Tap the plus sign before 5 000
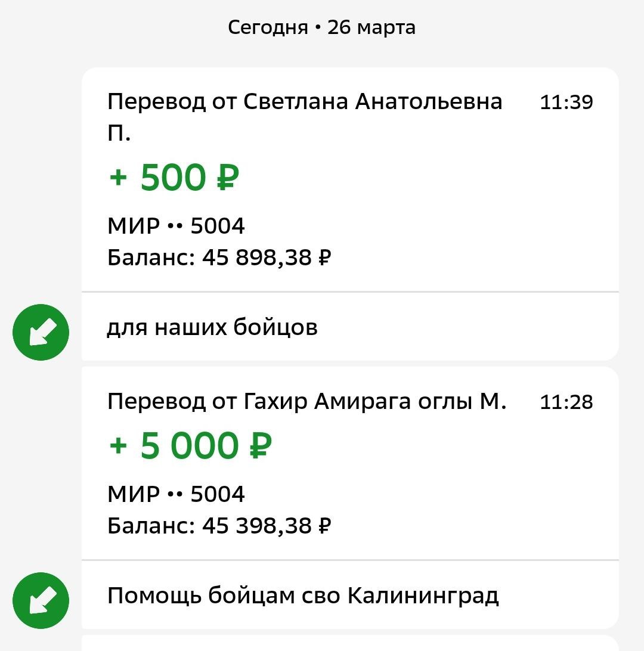The width and height of the screenshot is (644, 651). pyautogui.click(x=118, y=446)
